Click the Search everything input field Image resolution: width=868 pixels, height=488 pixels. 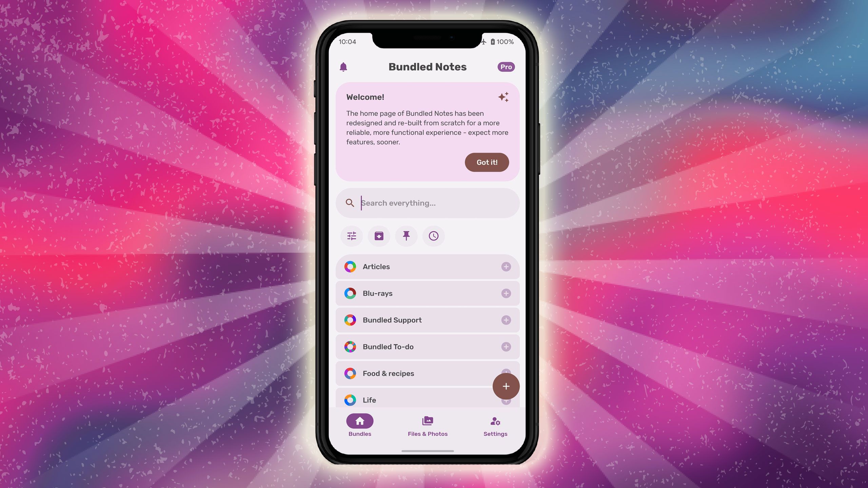(x=428, y=203)
